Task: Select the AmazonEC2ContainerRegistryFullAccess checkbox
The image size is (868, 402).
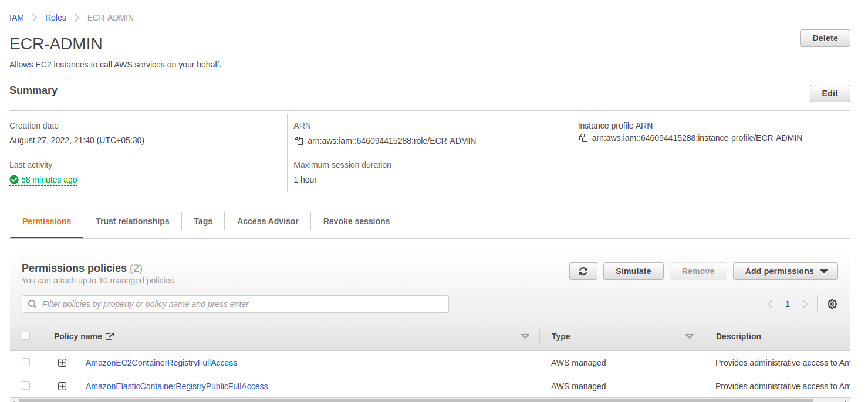Action: tap(26, 362)
